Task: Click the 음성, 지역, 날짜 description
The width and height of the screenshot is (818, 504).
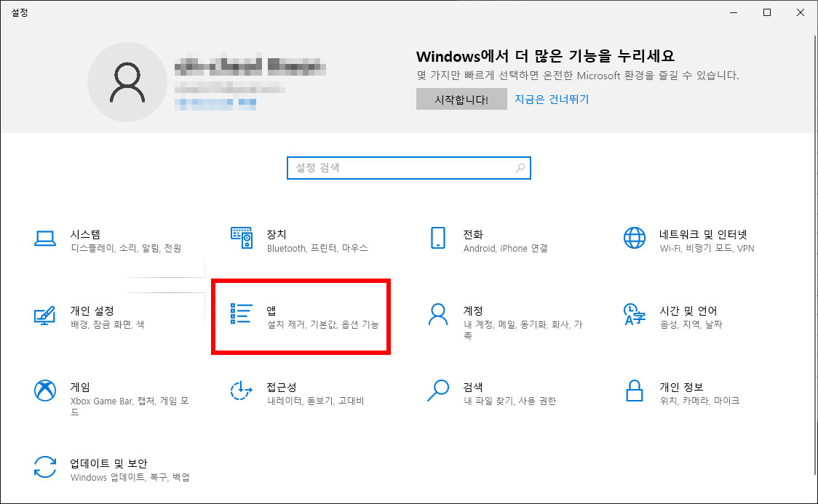Action: tap(691, 324)
